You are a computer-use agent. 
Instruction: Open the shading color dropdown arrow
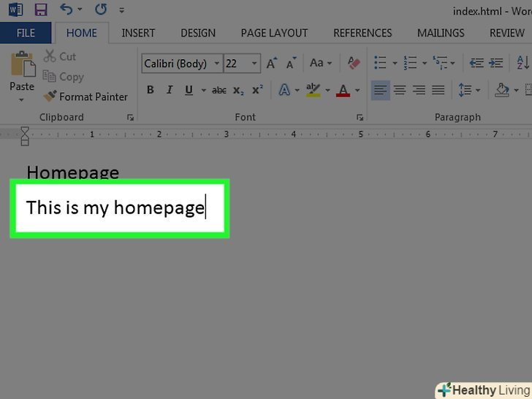516,91
